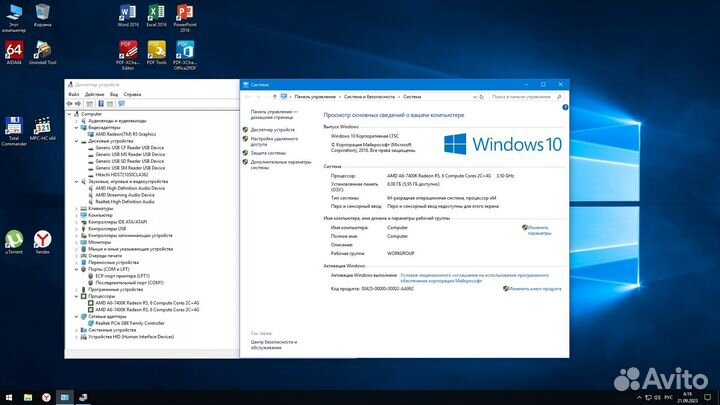Collapse Процессоры node in device tree
The height and width of the screenshot is (405, 720).
click(77, 296)
